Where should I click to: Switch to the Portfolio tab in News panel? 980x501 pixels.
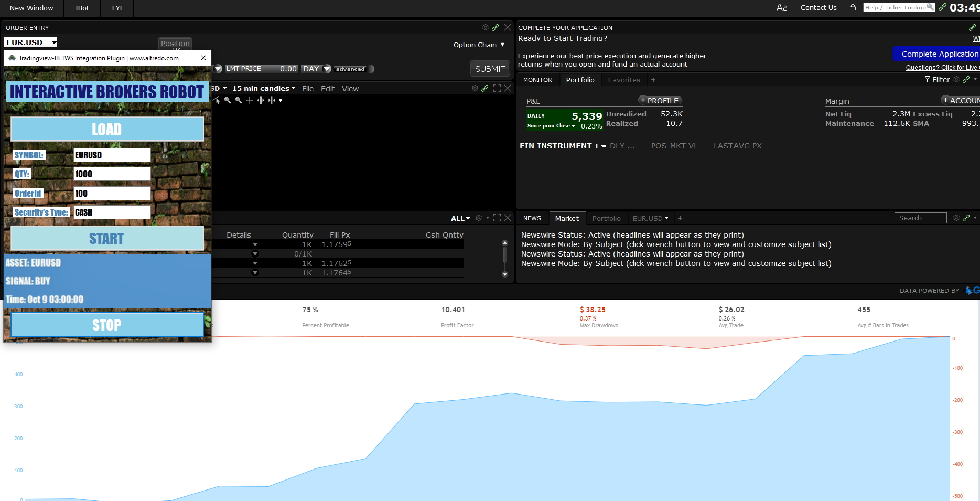(x=606, y=218)
